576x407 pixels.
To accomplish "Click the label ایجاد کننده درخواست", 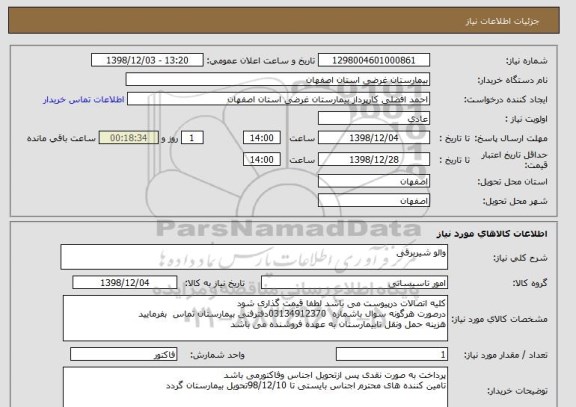I will [506, 100].
